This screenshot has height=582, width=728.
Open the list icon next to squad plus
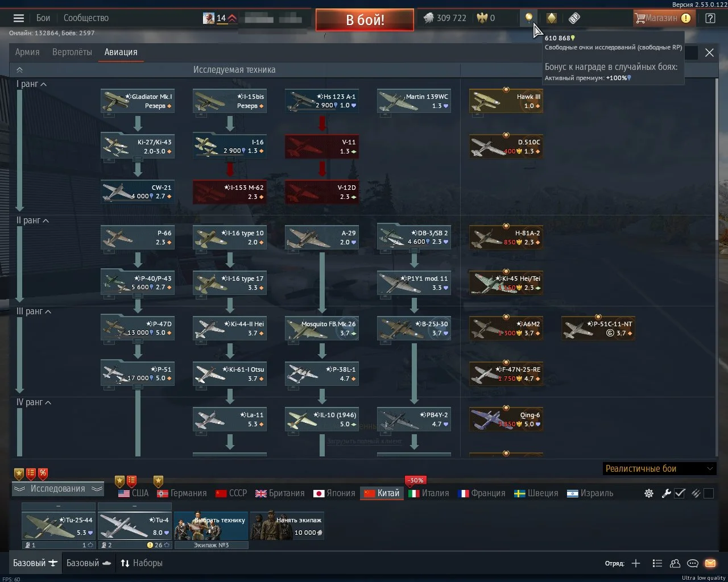point(657,563)
